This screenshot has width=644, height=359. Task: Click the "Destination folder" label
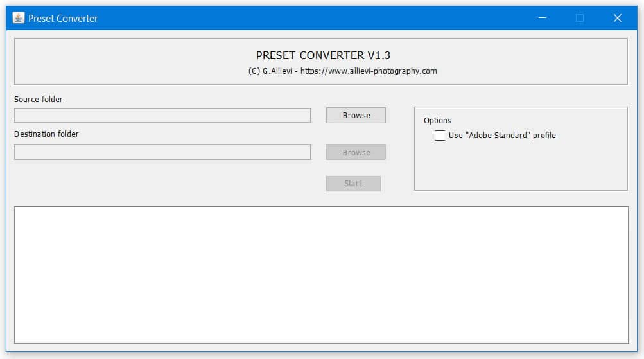pos(46,134)
